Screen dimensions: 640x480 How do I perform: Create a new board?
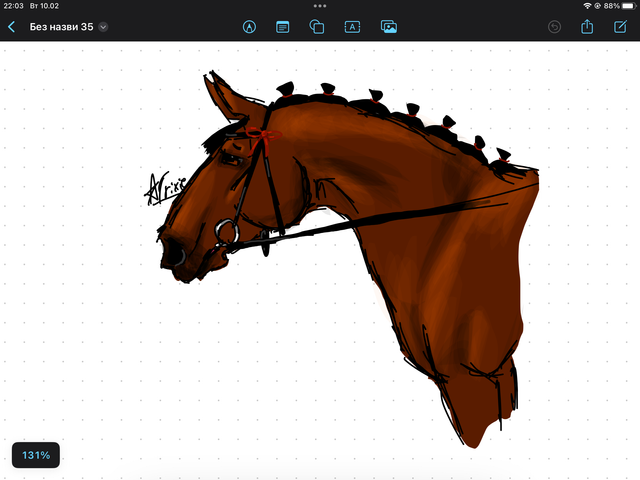620,27
